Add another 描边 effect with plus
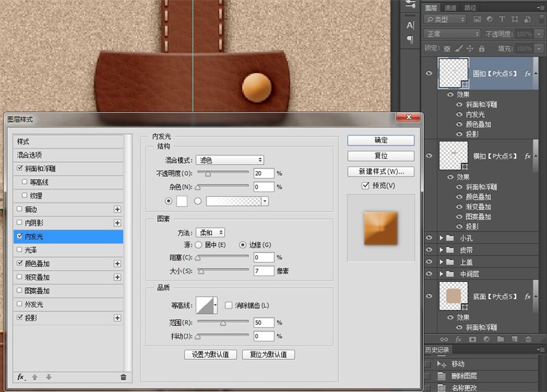 pos(117,209)
